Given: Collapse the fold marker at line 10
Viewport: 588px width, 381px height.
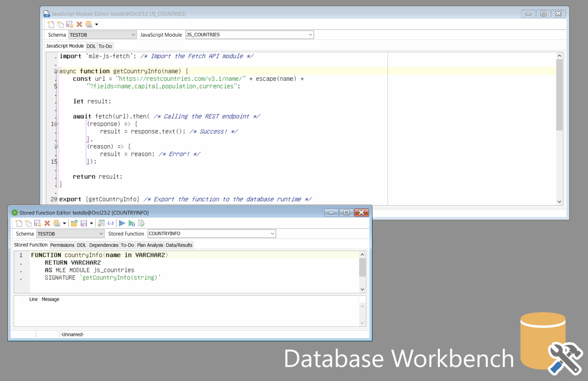Looking at the screenshot, I should 56,124.
